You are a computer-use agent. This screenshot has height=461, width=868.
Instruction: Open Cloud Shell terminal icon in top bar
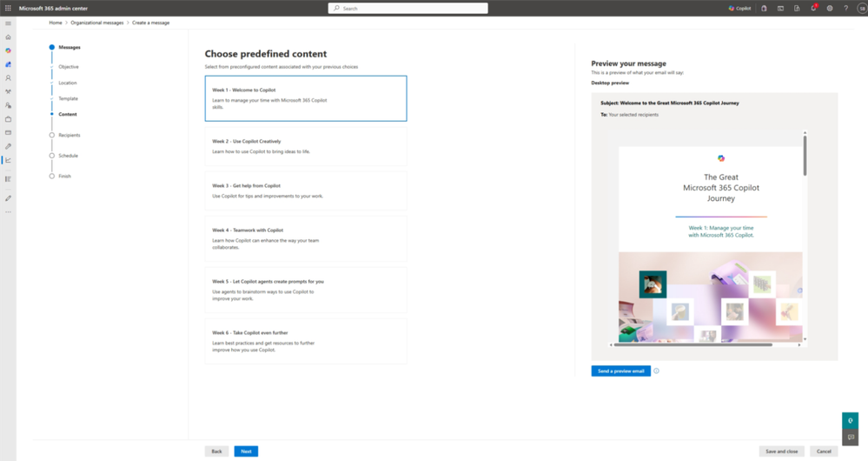pos(780,9)
